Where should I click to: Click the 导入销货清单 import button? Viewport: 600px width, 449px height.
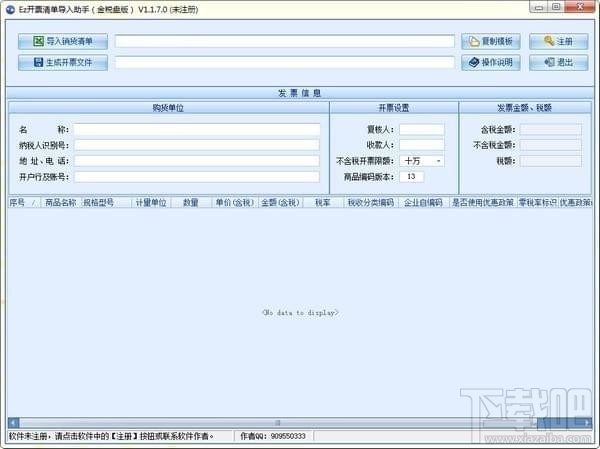[x=63, y=41]
